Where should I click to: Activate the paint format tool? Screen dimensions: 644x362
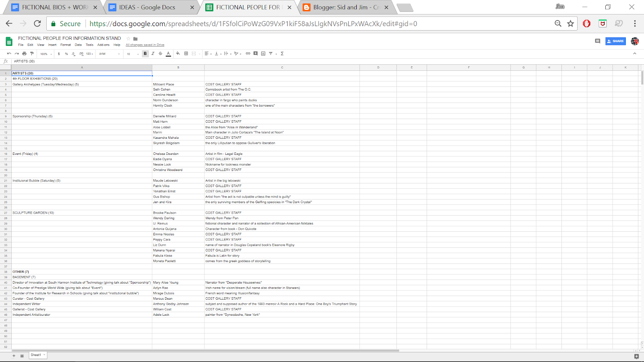point(32,53)
